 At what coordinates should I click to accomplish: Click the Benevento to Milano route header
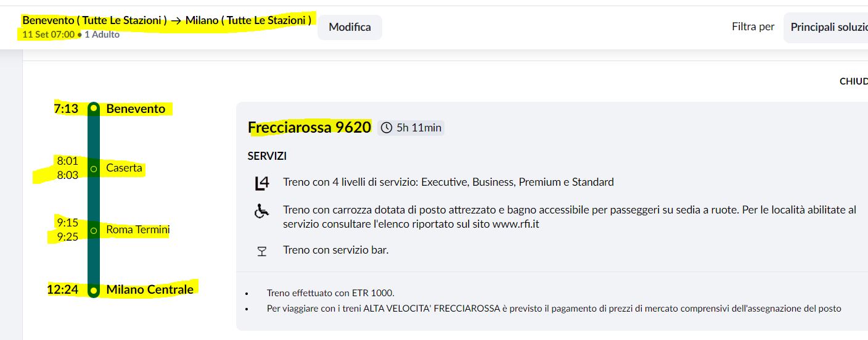click(x=166, y=20)
